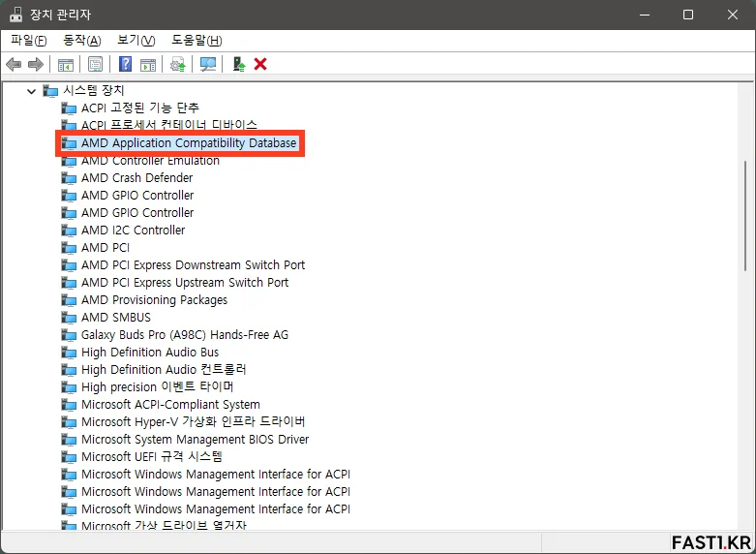756x554 pixels.
Task: Open help via the blue question mark icon
Action: pos(125,64)
